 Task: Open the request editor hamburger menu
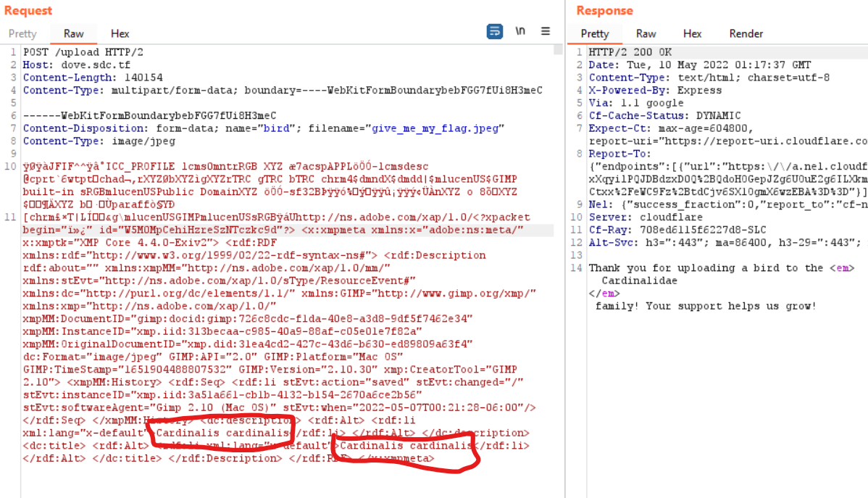coord(546,31)
